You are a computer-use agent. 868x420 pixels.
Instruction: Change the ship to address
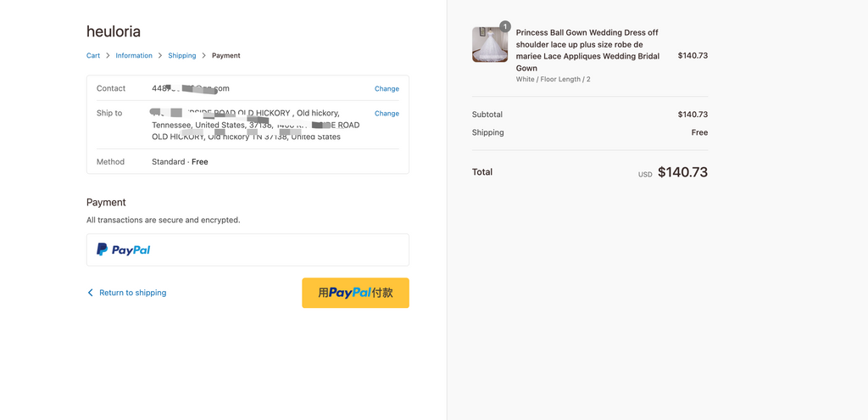click(387, 113)
